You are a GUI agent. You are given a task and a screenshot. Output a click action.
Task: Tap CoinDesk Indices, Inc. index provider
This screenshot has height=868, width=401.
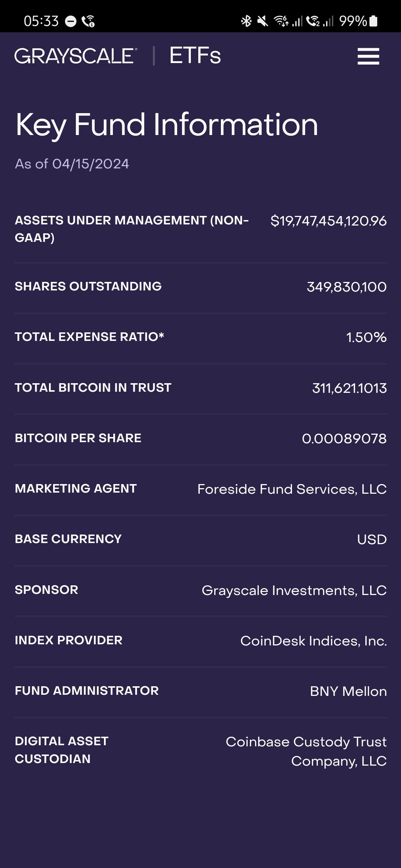pos(313,641)
